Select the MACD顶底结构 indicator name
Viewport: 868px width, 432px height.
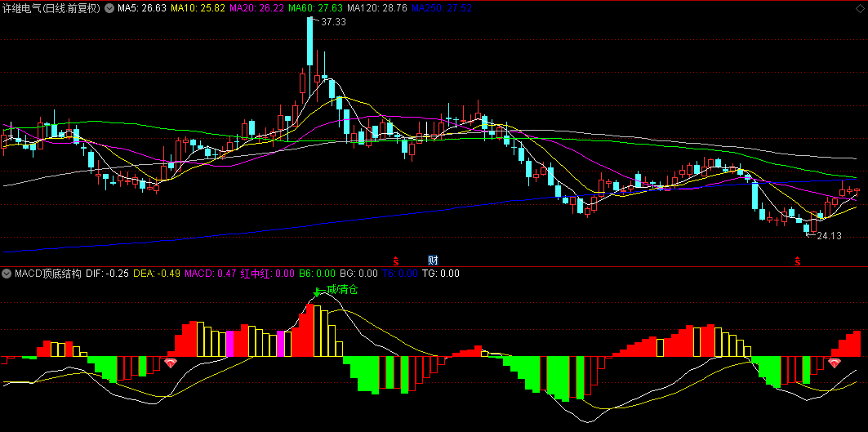(x=48, y=273)
